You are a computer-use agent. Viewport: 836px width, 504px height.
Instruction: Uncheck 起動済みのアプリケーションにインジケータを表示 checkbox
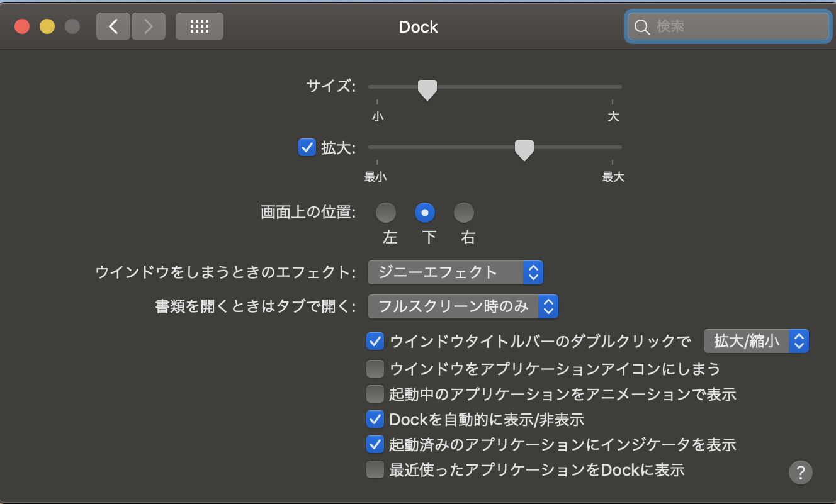point(375,444)
